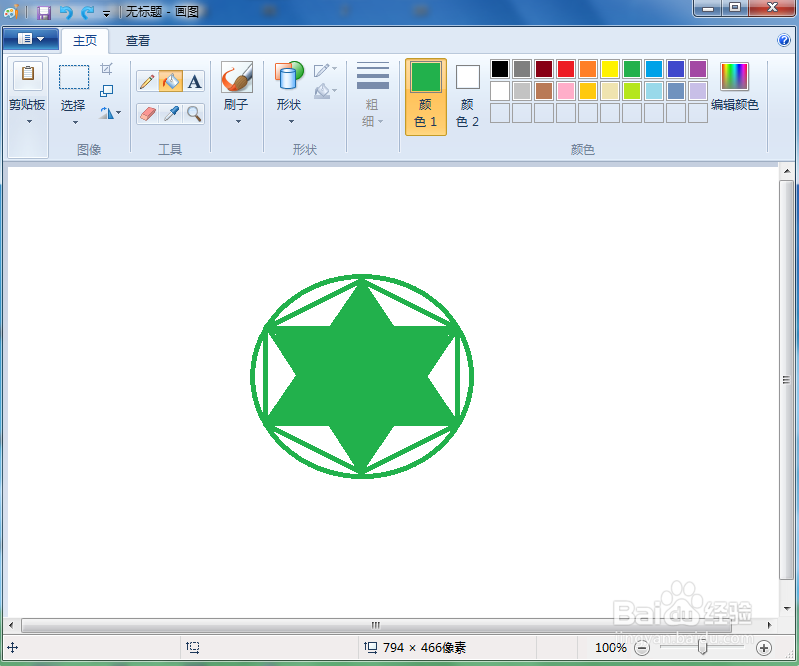Click the Crop icon
Image resolution: width=799 pixels, height=666 pixels.
[x=106, y=68]
